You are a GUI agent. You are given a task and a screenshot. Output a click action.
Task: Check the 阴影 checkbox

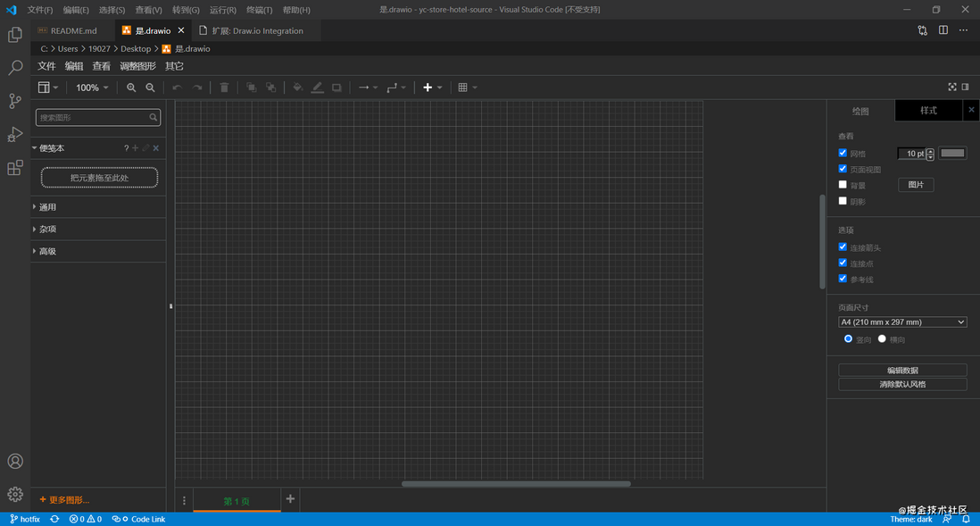pos(843,201)
